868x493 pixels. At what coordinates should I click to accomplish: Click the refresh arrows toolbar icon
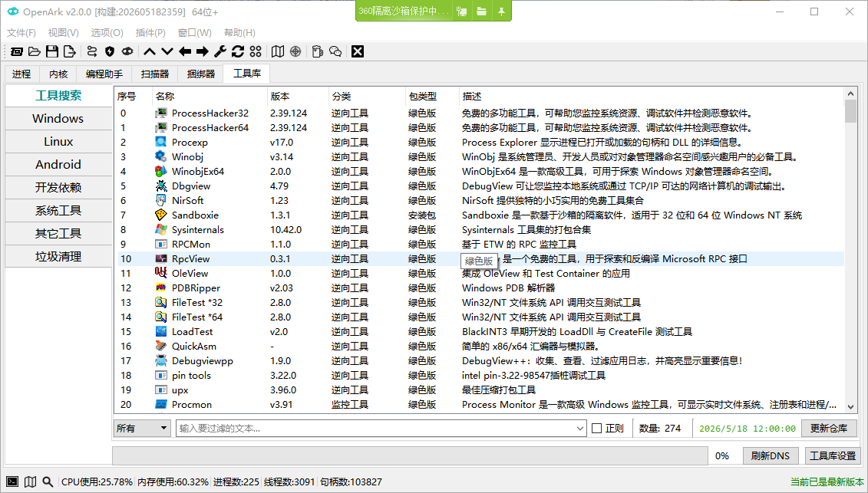point(238,51)
